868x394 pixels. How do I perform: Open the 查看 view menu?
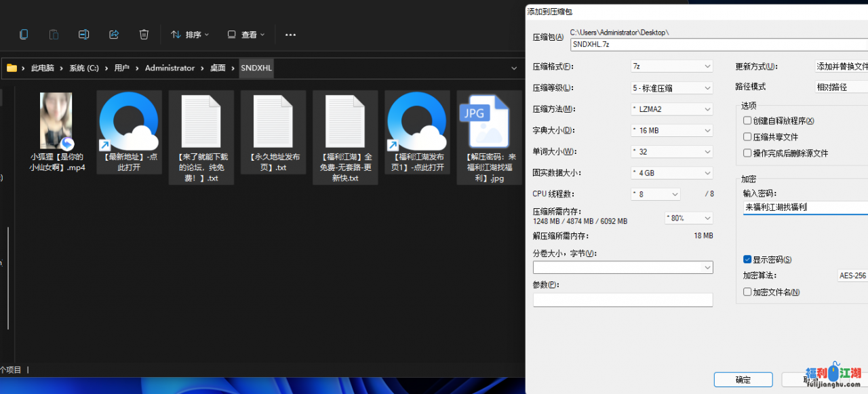[x=245, y=35]
